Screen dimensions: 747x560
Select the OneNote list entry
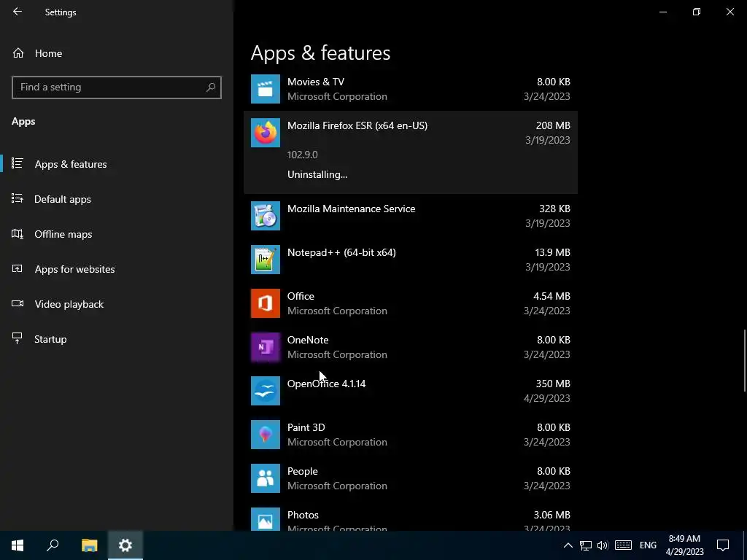pos(410,347)
